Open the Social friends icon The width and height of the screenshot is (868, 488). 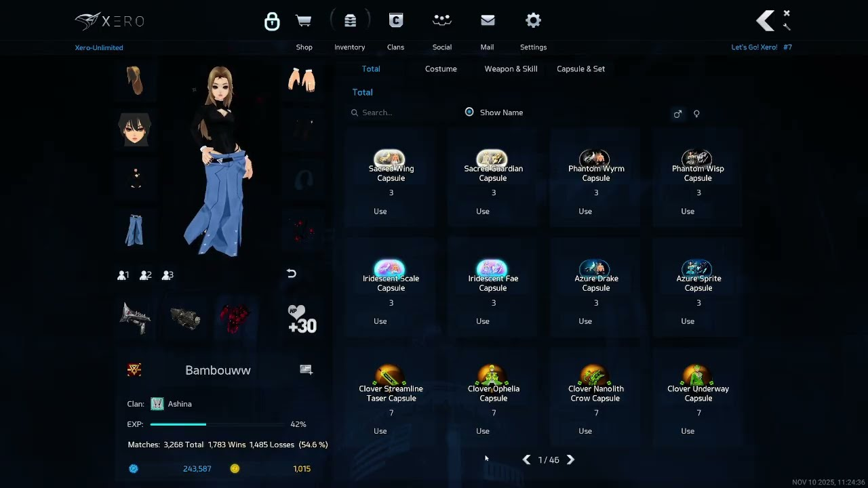tap(442, 21)
